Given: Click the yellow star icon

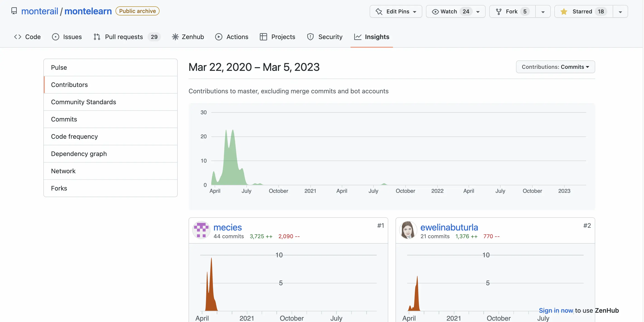Looking at the screenshot, I should pyautogui.click(x=564, y=12).
